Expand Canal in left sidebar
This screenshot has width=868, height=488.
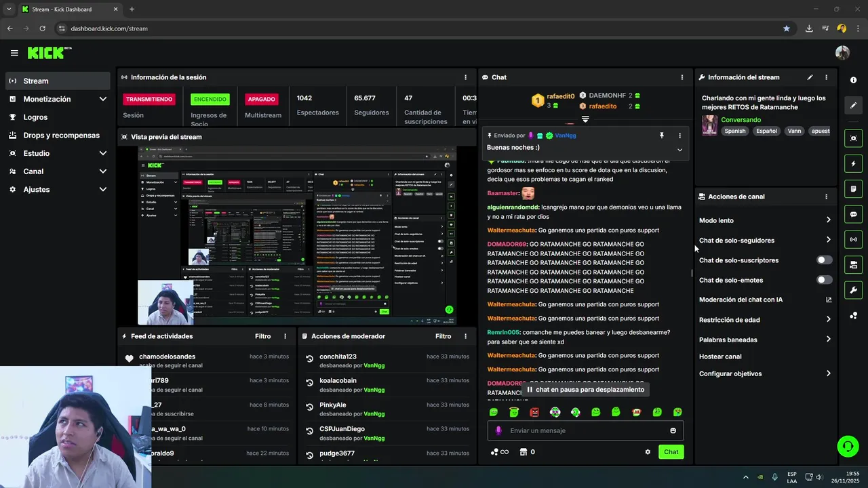click(x=102, y=171)
